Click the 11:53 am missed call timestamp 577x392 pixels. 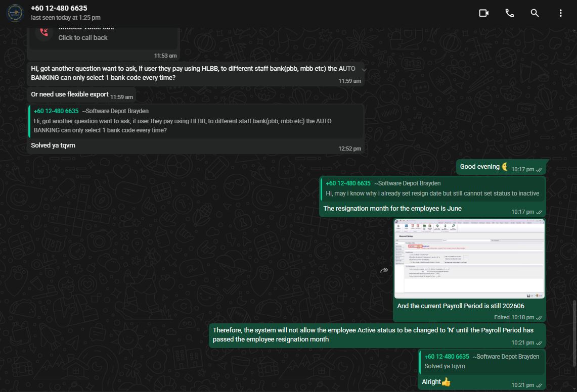pyautogui.click(x=165, y=56)
